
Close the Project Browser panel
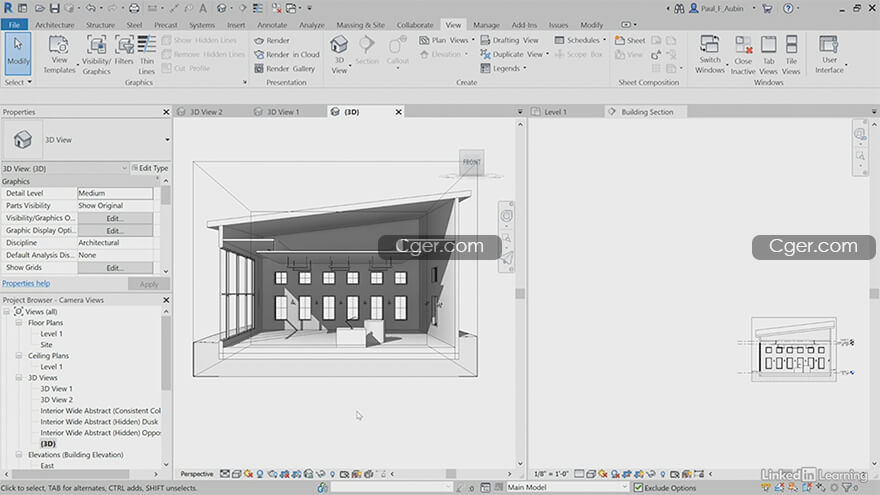point(166,300)
